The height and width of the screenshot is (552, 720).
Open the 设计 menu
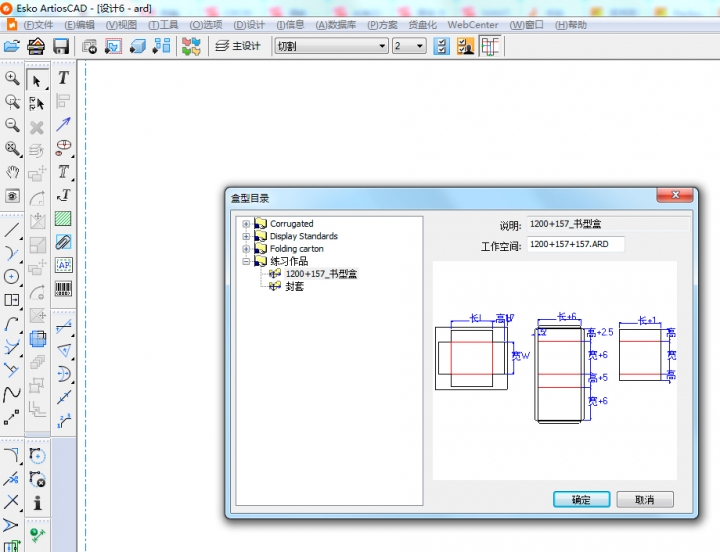click(x=250, y=24)
